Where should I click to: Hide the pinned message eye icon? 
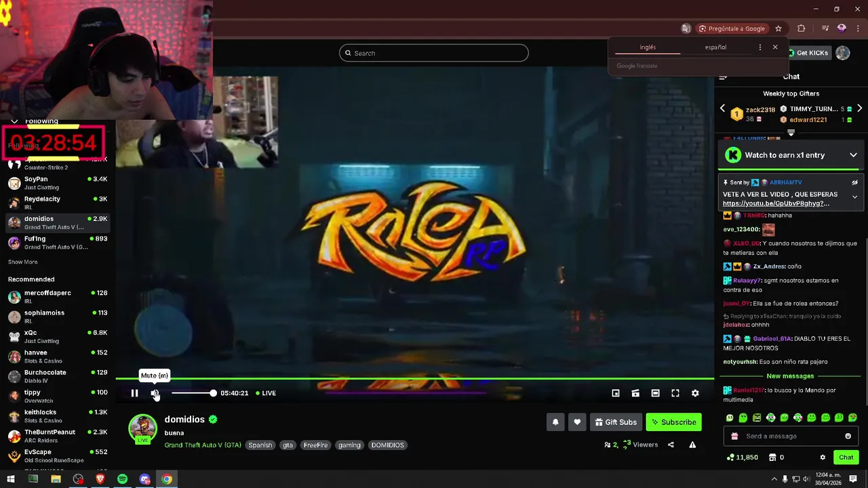pos(854,182)
